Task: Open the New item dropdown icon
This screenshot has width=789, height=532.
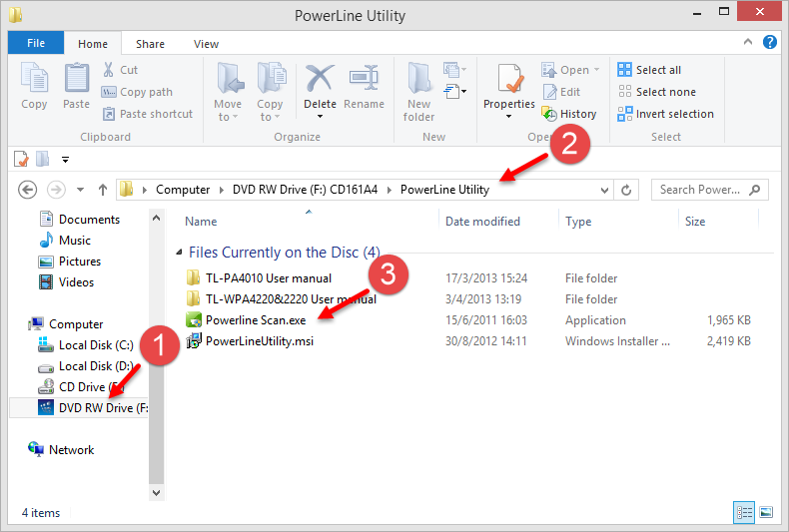Action: click(454, 69)
